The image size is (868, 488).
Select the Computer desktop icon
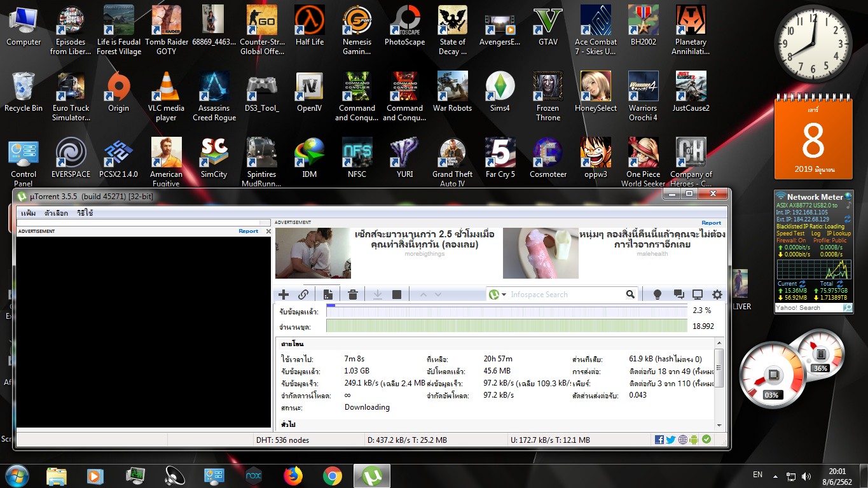tap(24, 25)
